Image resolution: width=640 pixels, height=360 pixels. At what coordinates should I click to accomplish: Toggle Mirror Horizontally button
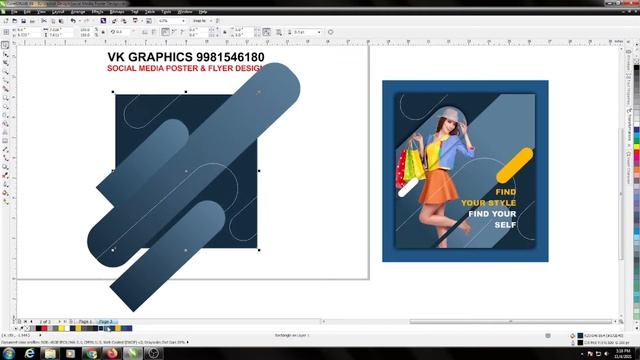click(x=144, y=32)
